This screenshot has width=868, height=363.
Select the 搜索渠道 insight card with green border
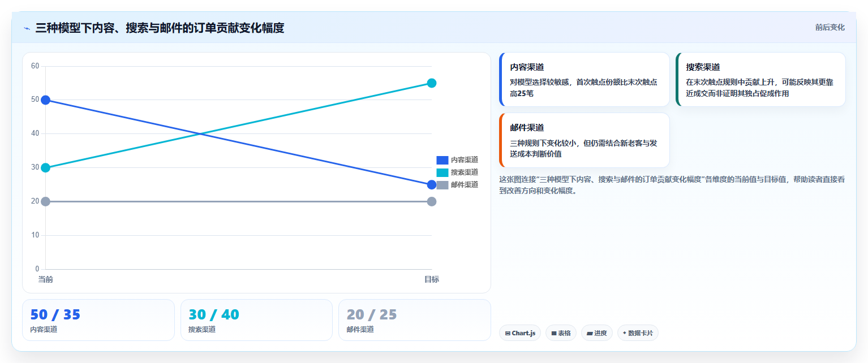point(760,80)
